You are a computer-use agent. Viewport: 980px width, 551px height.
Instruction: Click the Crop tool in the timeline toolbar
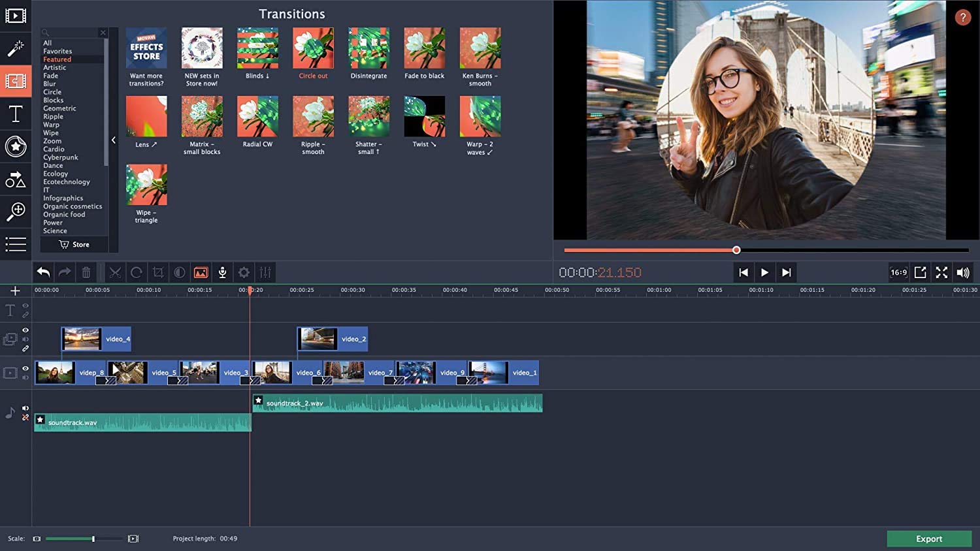[x=158, y=272]
